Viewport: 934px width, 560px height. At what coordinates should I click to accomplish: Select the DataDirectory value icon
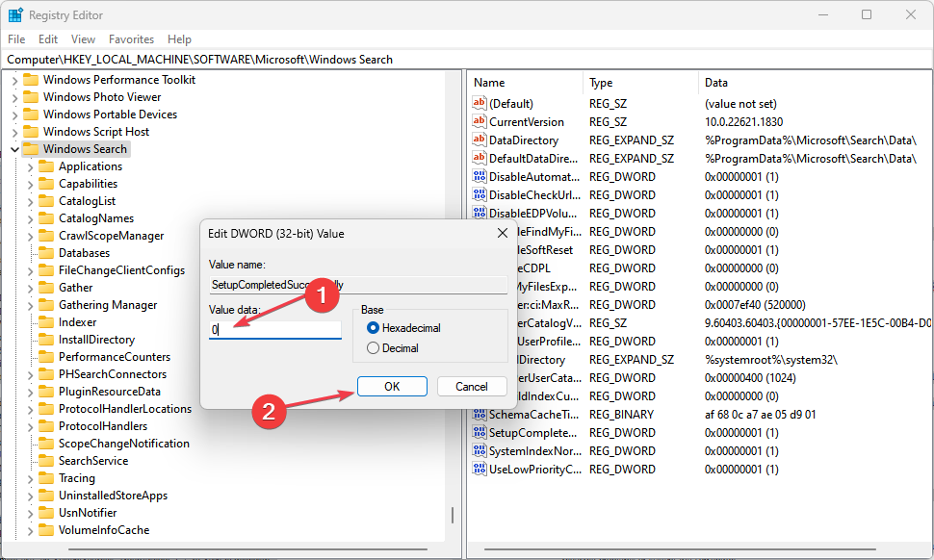[x=479, y=140]
